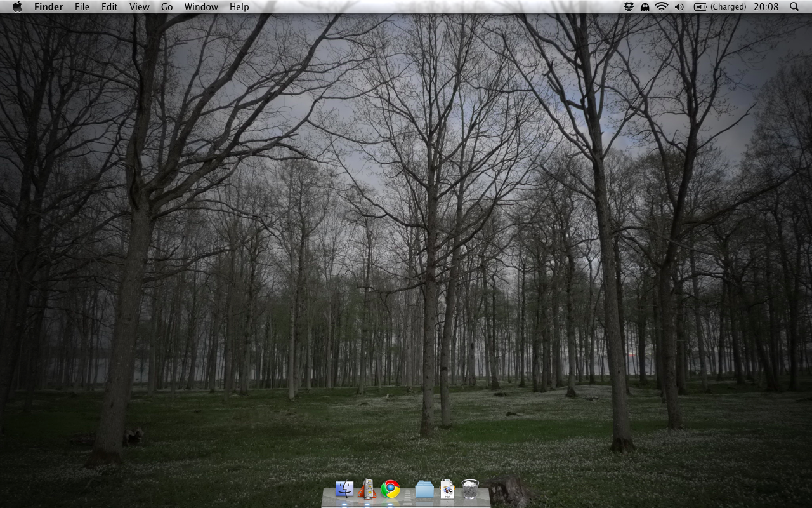The image size is (812, 508).
Task: Open Spotlight search magnifying glass
Action: [794, 6]
